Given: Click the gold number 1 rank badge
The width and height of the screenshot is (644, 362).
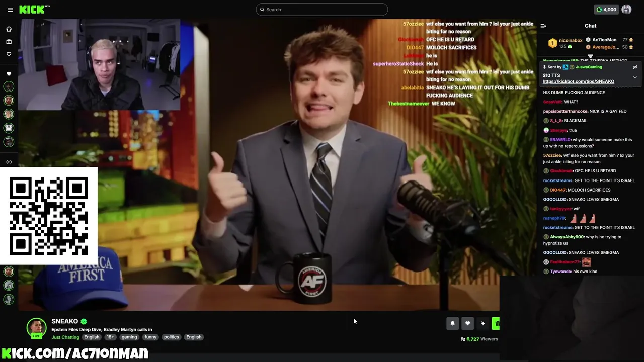Looking at the screenshot, I should (x=552, y=43).
